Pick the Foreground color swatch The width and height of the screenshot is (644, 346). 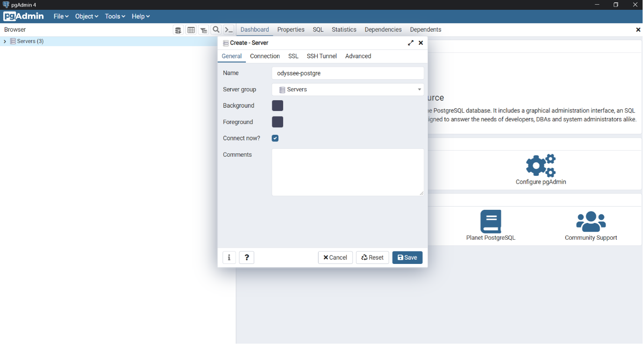click(277, 122)
